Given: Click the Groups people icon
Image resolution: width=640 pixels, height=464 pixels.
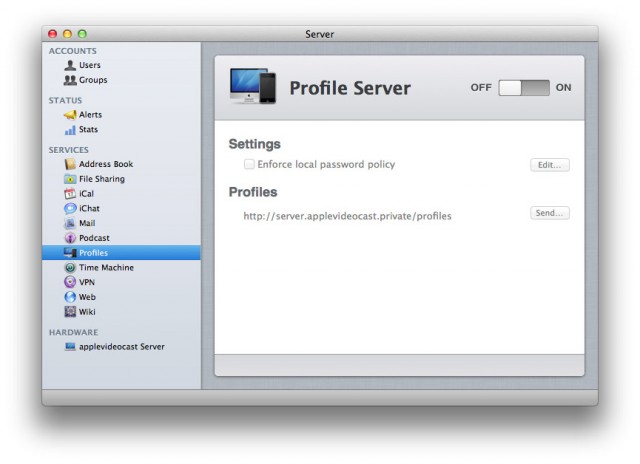Looking at the screenshot, I should point(70,80).
